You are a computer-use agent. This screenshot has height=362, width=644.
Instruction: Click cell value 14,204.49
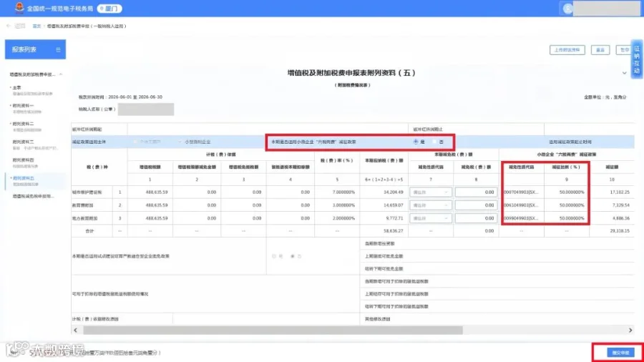pos(393,192)
